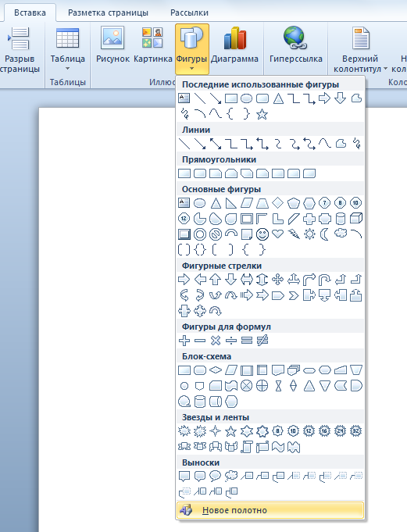407x532 pixels.
Task: Choose the dodecagon labeled 12
Action: pyautogui.click(x=184, y=219)
